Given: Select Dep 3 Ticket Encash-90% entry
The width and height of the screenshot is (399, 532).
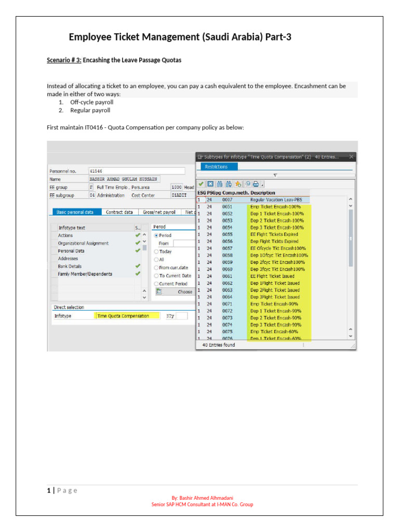Looking at the screenshot, I should pos(253,325).
